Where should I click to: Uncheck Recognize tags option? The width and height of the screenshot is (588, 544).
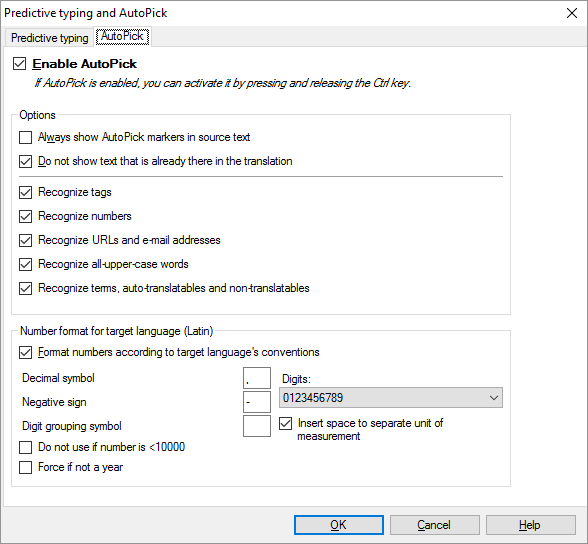[x=26, y=193]
